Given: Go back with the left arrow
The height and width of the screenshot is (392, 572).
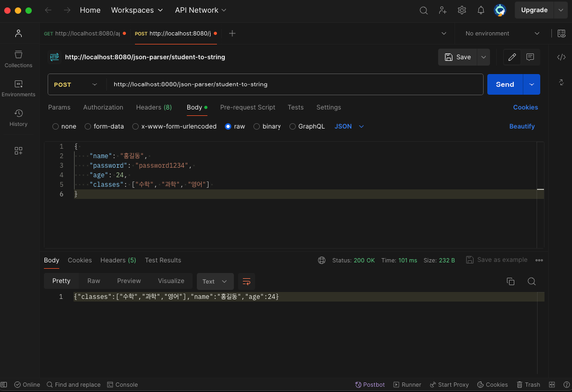Looking at the screenshot, I should pos(48,10).
